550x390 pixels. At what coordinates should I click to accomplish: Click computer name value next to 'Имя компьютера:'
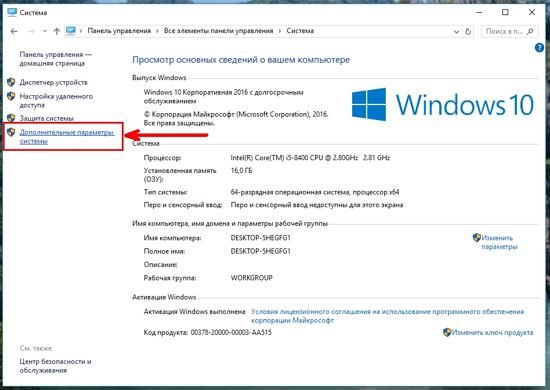coord(261,238)
